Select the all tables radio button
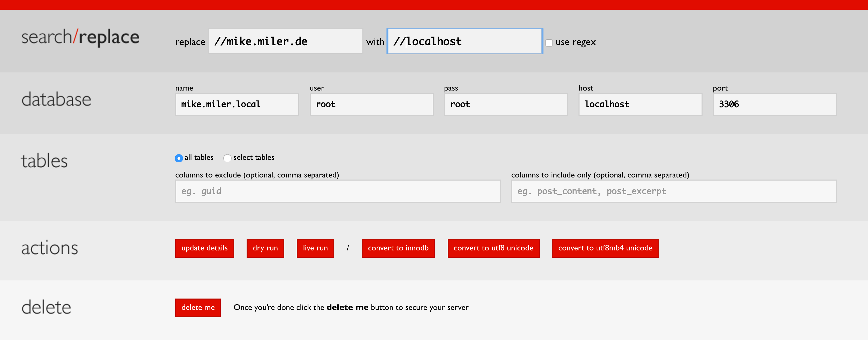 pyautogui.click(x=179, y=158)
